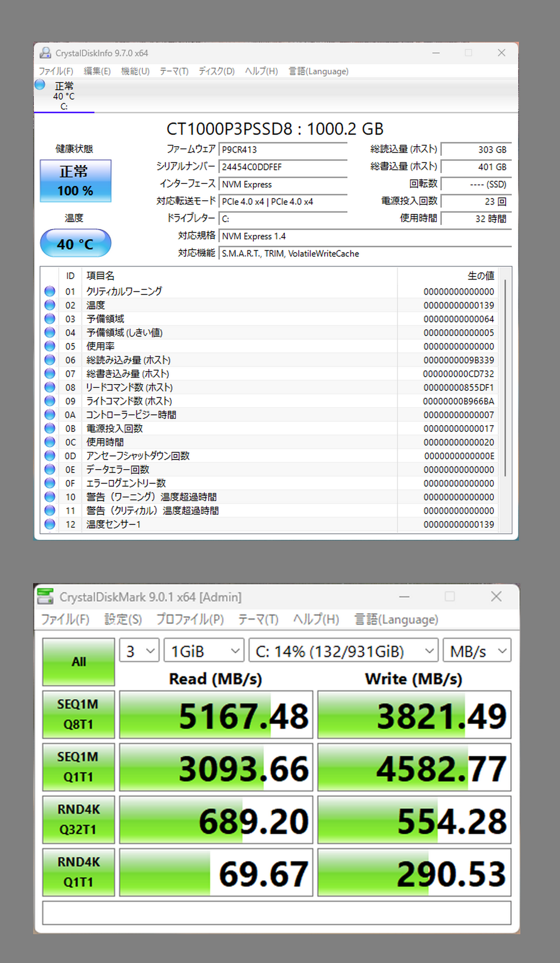560x963 pixels.
Task: Click status orb of ID 0E データエラー回数 row
Action: tap(50, 469)
